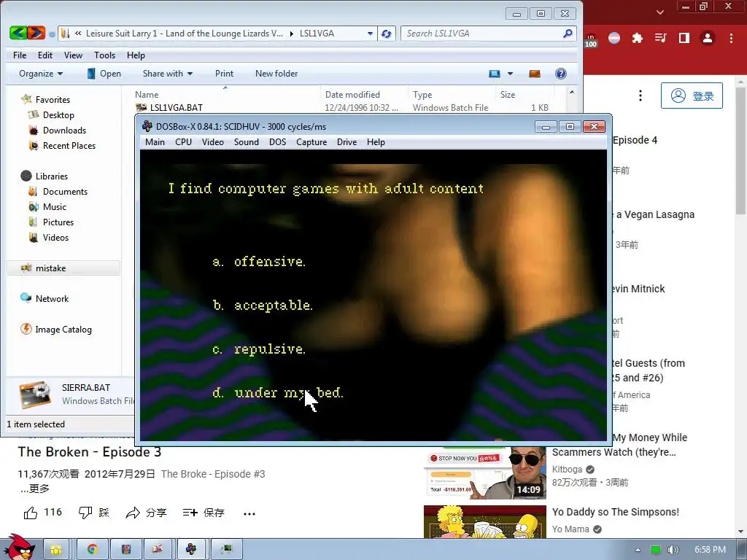Open the Kitboga channel link
This screenshot has width=747, height=560.
click(x=567, y=470)
